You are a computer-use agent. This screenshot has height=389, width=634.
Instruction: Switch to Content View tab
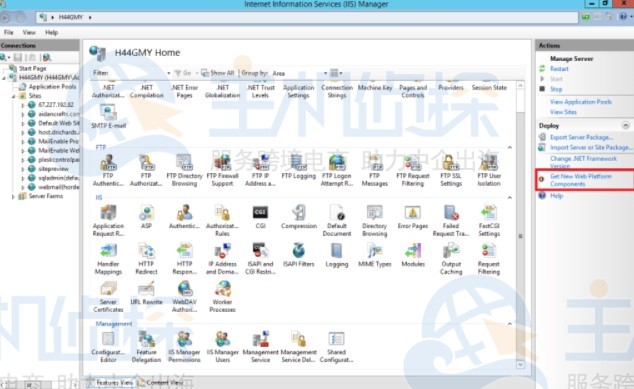click(x=161, y=382)
